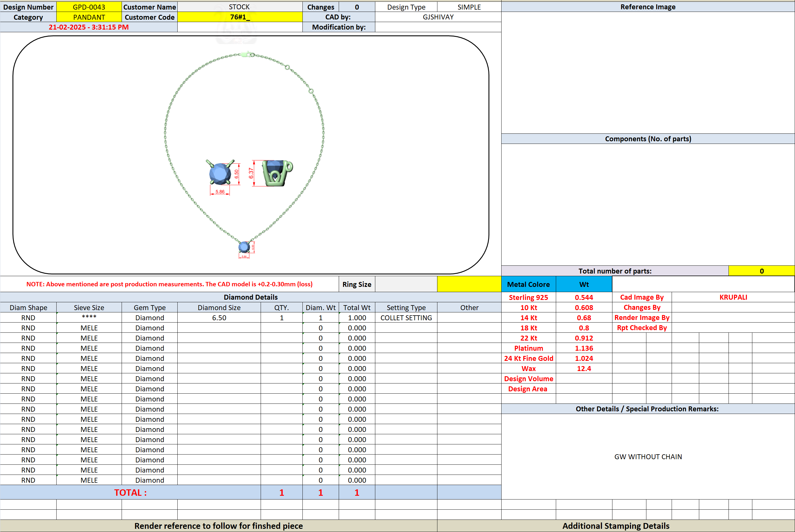Click the Gem Type column header

coord(150,307)
